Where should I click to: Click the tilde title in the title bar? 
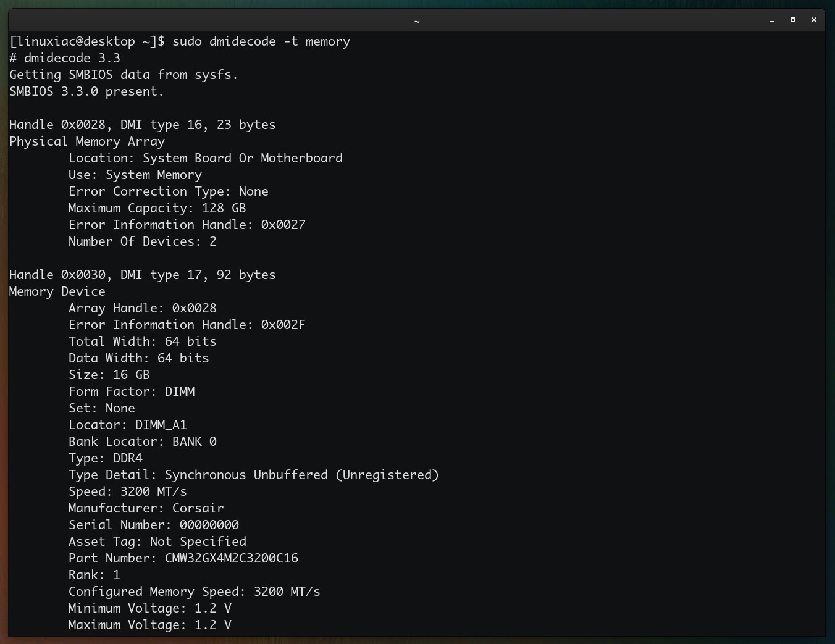[417, 21]
